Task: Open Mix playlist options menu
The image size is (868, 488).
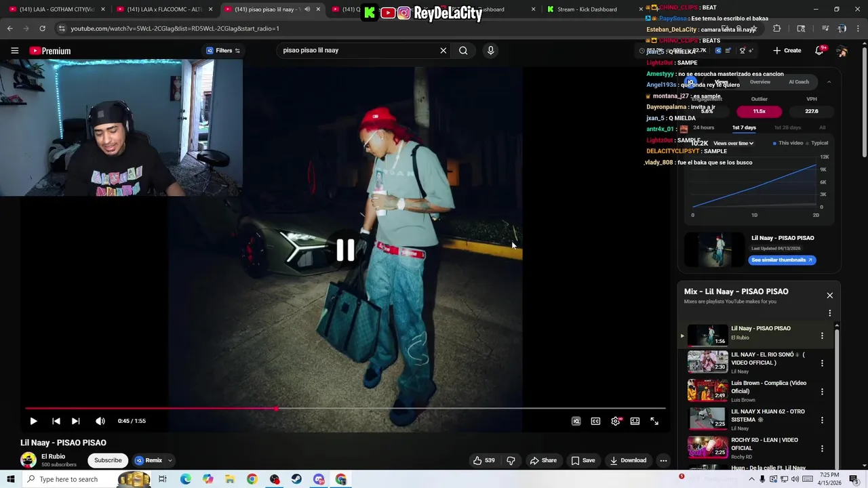Action: (x=829, y=313)
